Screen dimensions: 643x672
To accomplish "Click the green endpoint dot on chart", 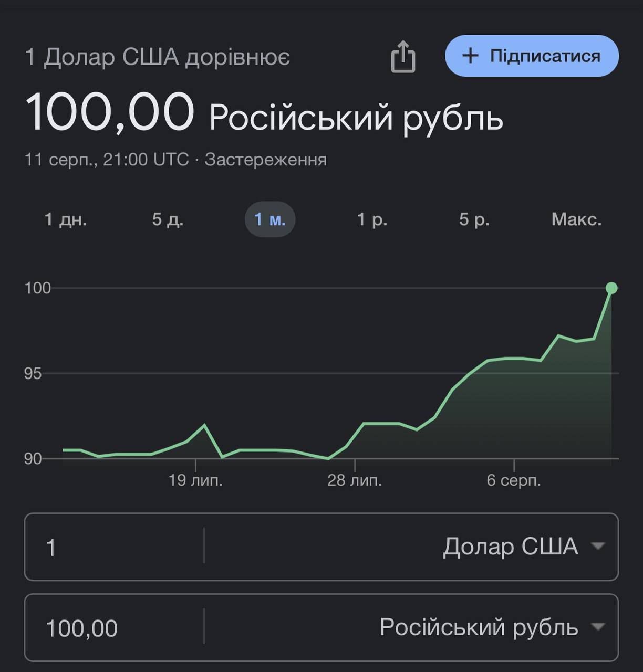I will (x=611, y=288).
